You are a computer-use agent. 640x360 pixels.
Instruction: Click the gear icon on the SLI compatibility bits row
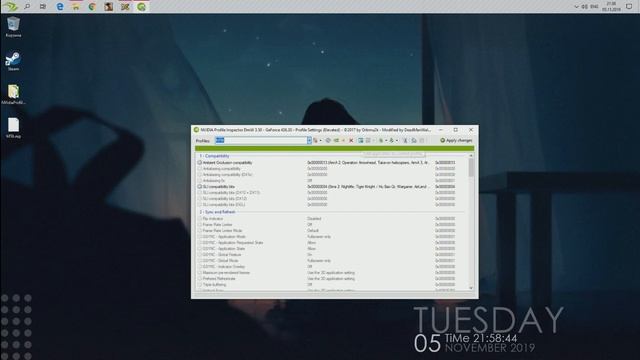[200, 187]
